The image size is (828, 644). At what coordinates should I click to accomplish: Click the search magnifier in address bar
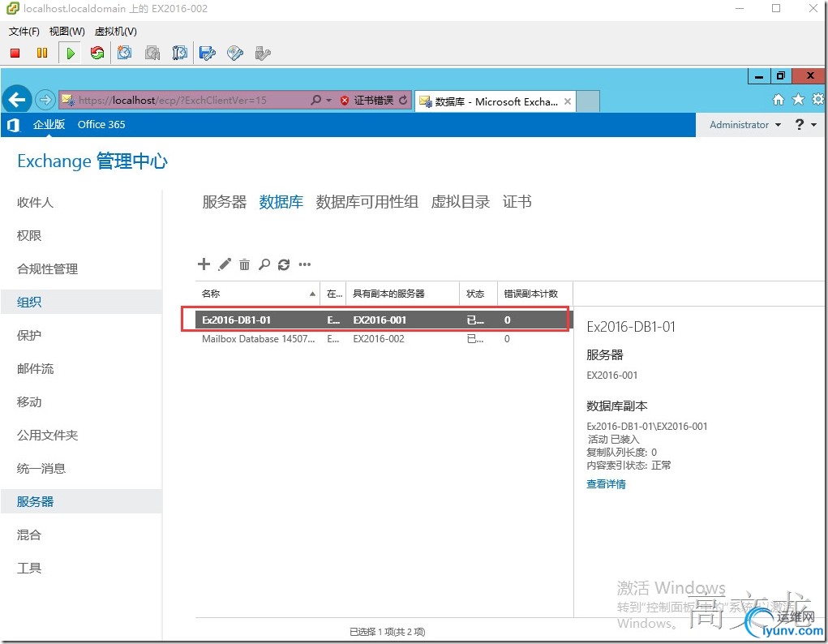point(315,100)
